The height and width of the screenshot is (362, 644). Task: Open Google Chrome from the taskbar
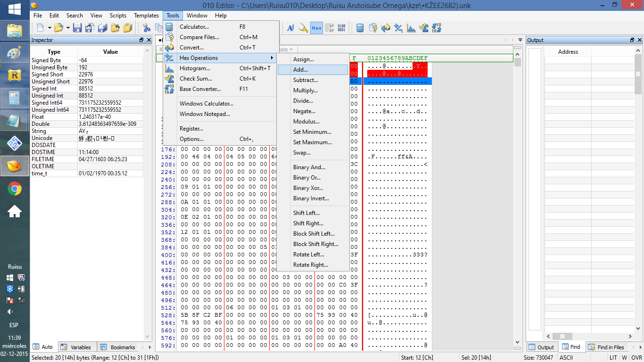click(x=14, y=189)
